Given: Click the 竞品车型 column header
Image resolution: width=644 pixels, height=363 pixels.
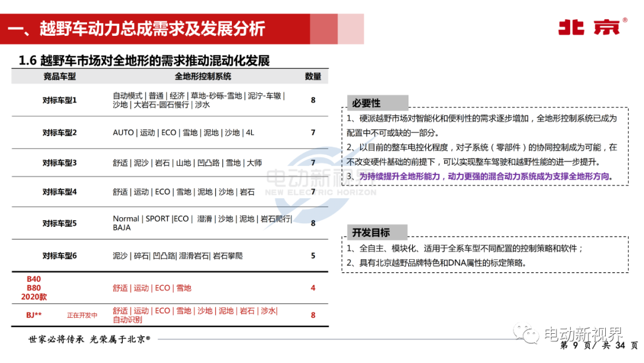Looking at the screenshot, I should [60, 76].
